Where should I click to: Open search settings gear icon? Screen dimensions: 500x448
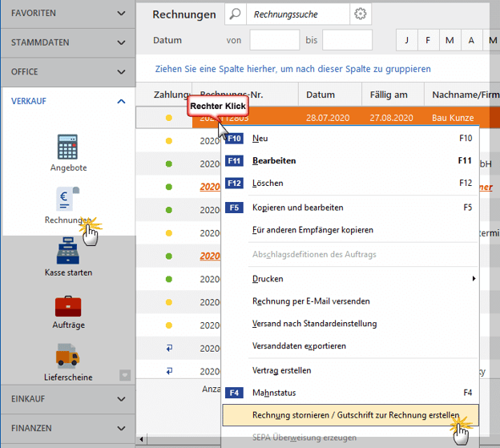click(x=361, y=14)
